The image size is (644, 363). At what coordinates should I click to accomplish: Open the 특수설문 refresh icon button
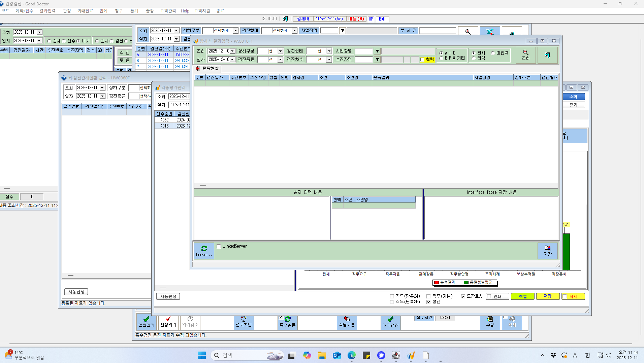click(x=287, y=322)
